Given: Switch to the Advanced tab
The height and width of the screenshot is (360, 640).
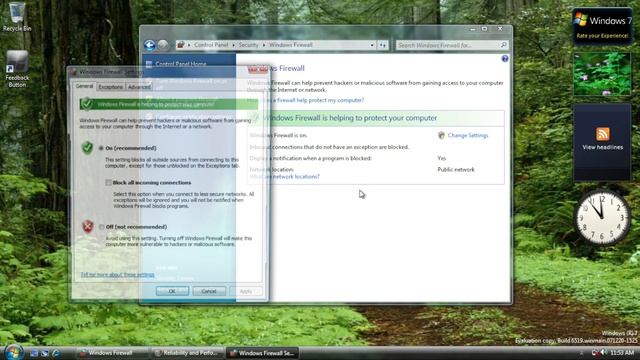Looking at the screenshot, I should point(139,87).
